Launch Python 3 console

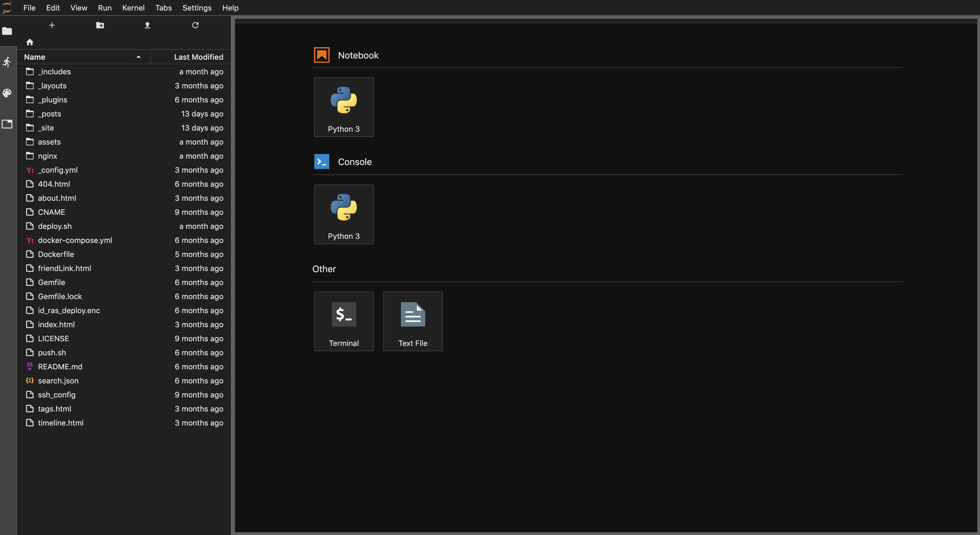(x=343, y=214)
